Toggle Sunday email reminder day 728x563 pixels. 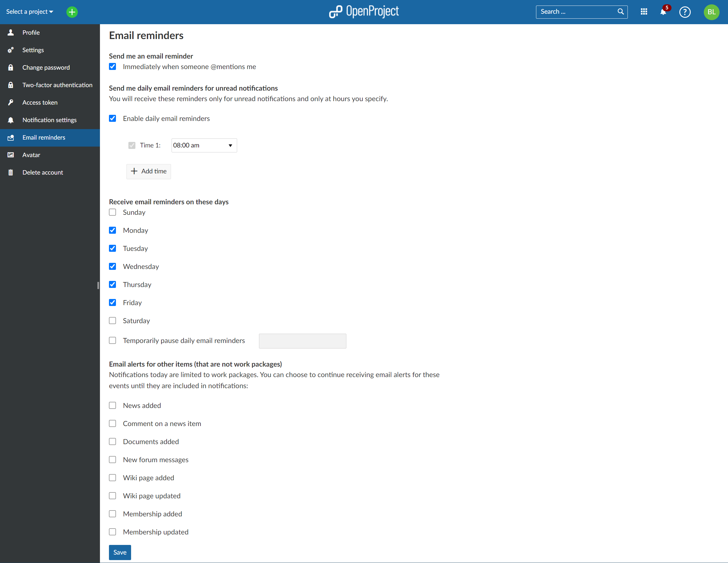click(113, 212)
